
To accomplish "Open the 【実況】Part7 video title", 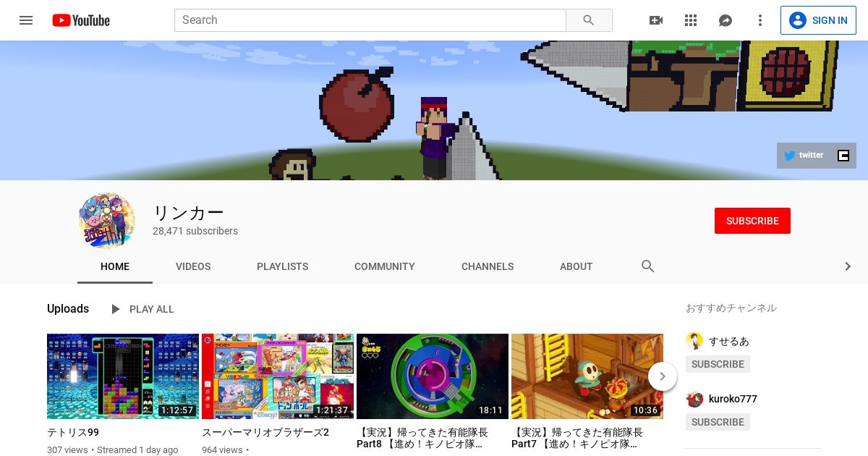I will pos(577,438).
